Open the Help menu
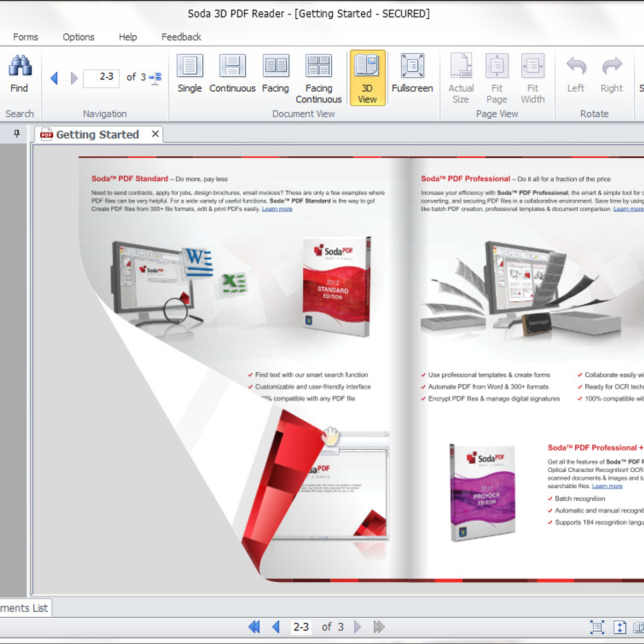Image resolution: width=644 pixels, height=644 pixels. (x=128, y=37)
